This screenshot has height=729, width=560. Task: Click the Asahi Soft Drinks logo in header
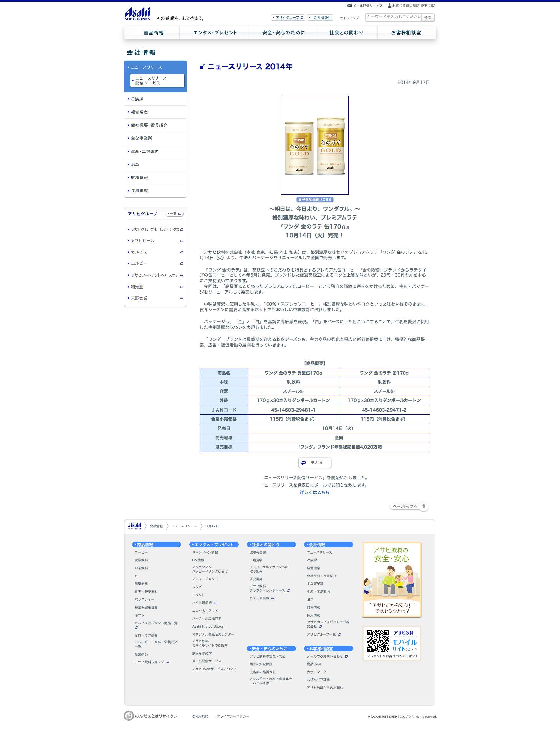click(137, 14)
